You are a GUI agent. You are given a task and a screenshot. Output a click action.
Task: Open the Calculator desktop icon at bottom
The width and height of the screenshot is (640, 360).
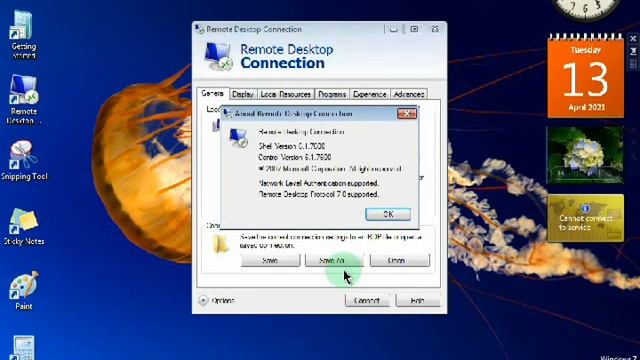click(22, 348)
